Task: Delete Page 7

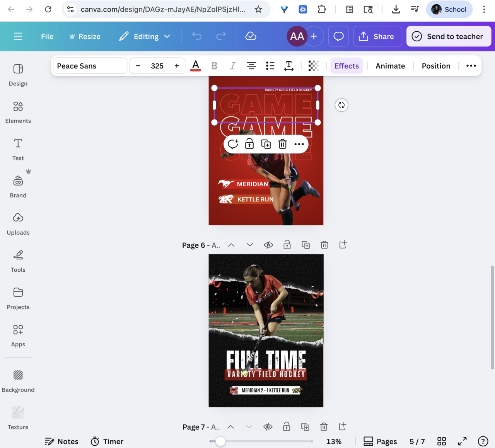Action: pyautogui.click(x=324, y=427)
